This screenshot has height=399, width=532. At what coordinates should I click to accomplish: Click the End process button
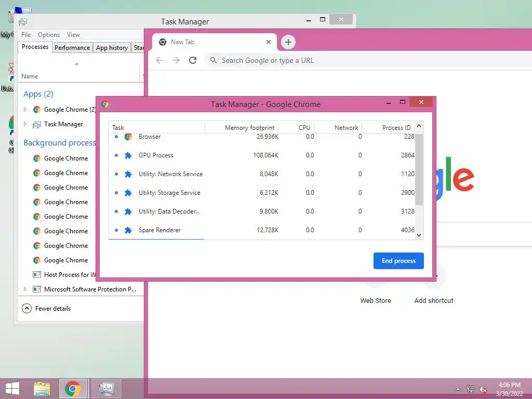[398, 261]
